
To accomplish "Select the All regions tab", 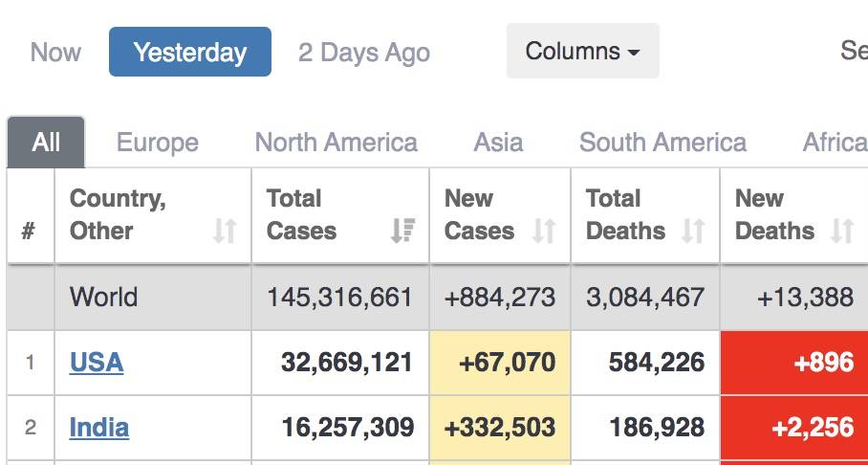I will pos(46,143).
